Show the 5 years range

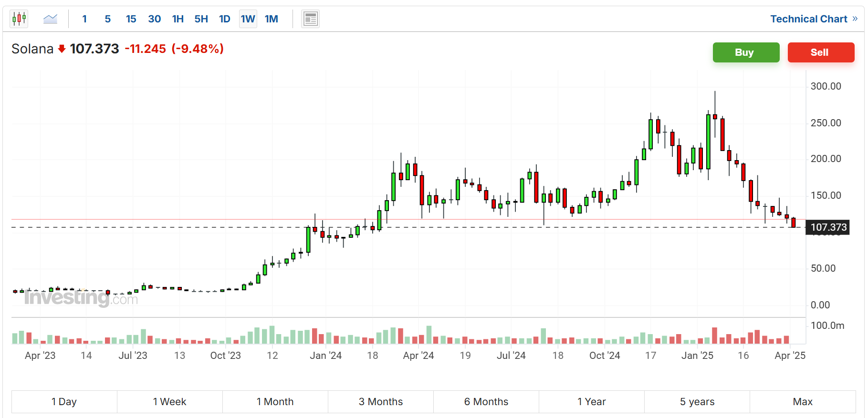(x=697, y=402)
